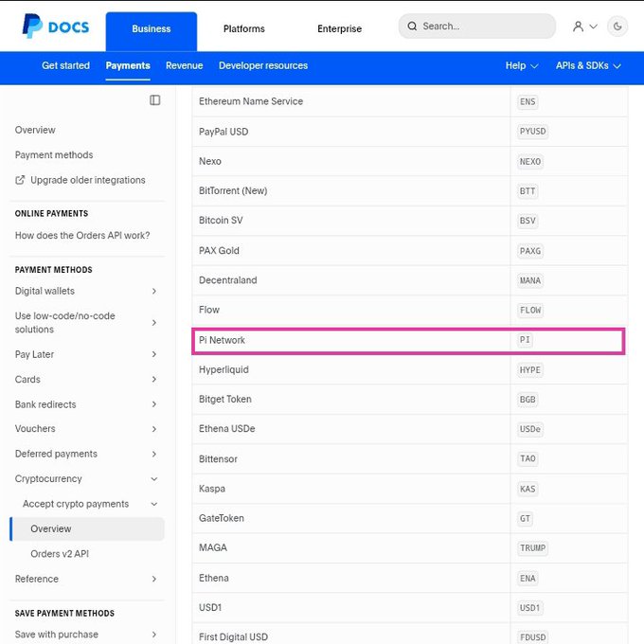
Task: Click the ENS ticker code
Action: [528, 102]
